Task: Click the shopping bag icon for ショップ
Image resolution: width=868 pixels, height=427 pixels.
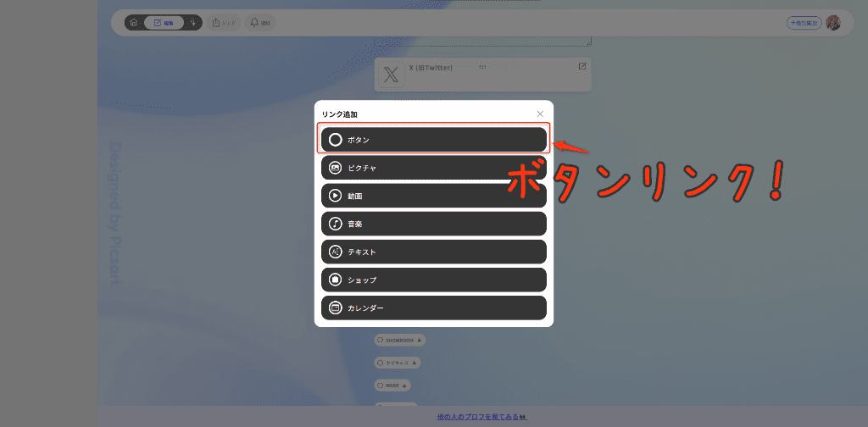Action: 336,280
